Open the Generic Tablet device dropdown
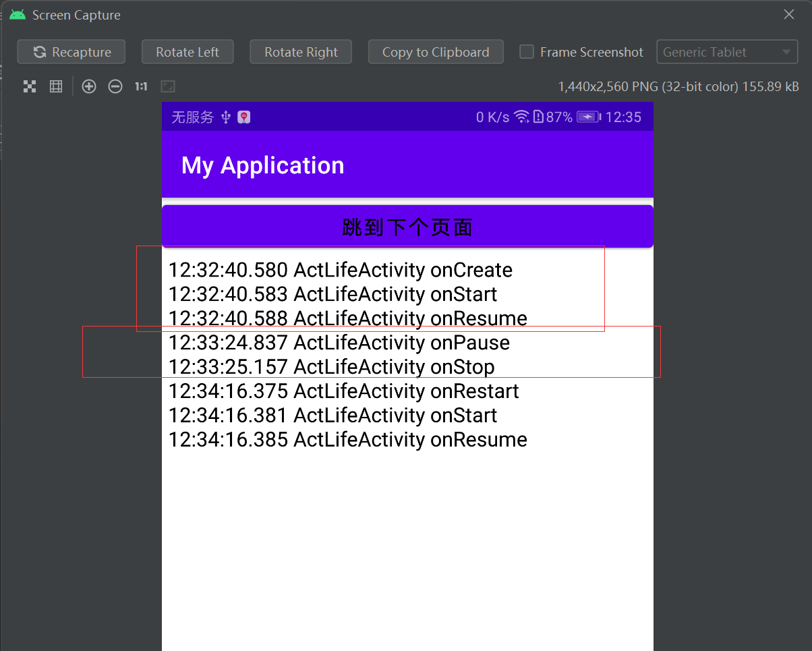812x651 pixels. [x=727, y=52]
